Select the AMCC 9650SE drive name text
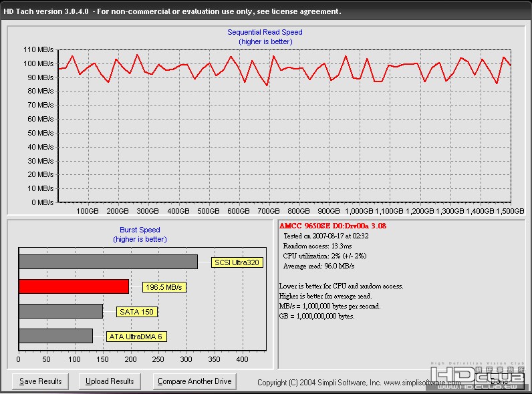The height and width of the screenshot is (394, 532). (332, 226)
